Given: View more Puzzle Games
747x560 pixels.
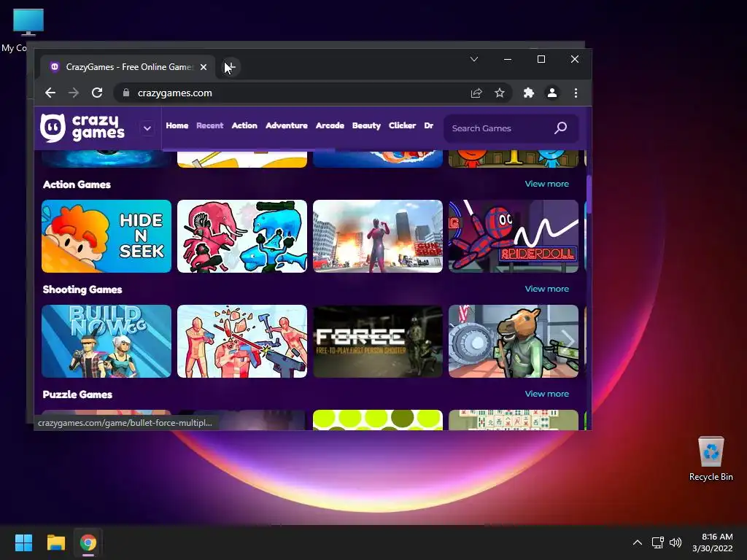Looking at the screenshot, I should pyautogui.click(x=547, y=394).
